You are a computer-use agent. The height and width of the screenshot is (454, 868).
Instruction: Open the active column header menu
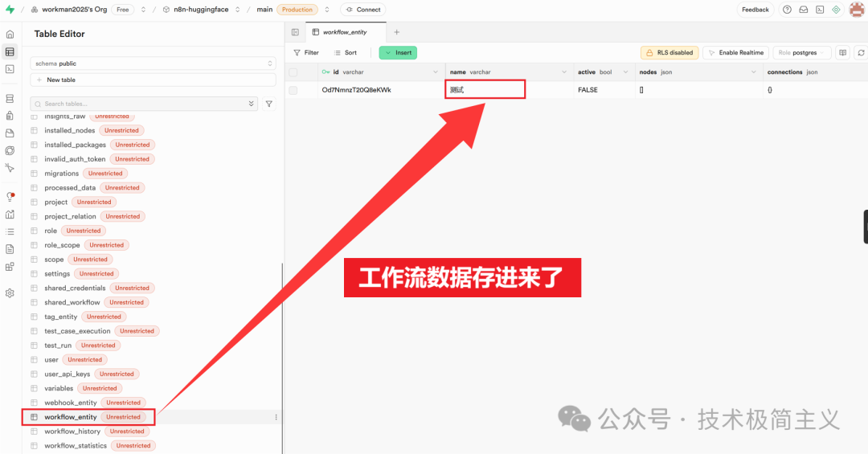[x=625, y=72]
